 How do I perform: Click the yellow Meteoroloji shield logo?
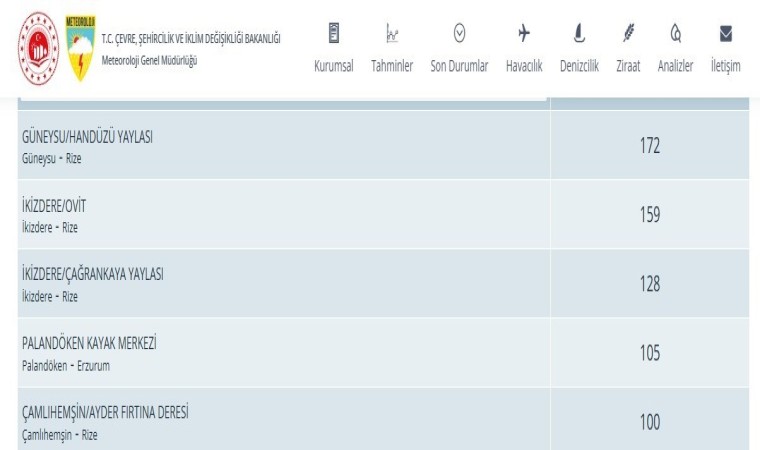80,47
